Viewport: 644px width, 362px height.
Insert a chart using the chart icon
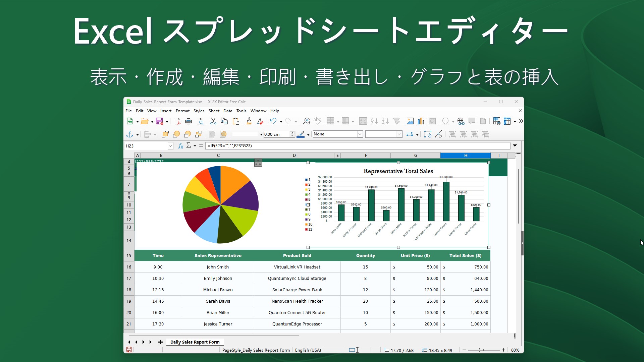click(x=421, y=121)
